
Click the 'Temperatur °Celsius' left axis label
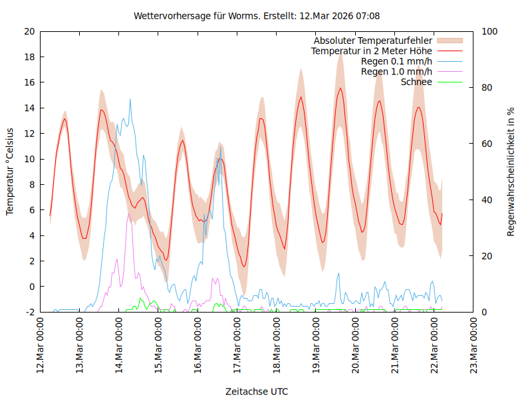pos(10,171)
